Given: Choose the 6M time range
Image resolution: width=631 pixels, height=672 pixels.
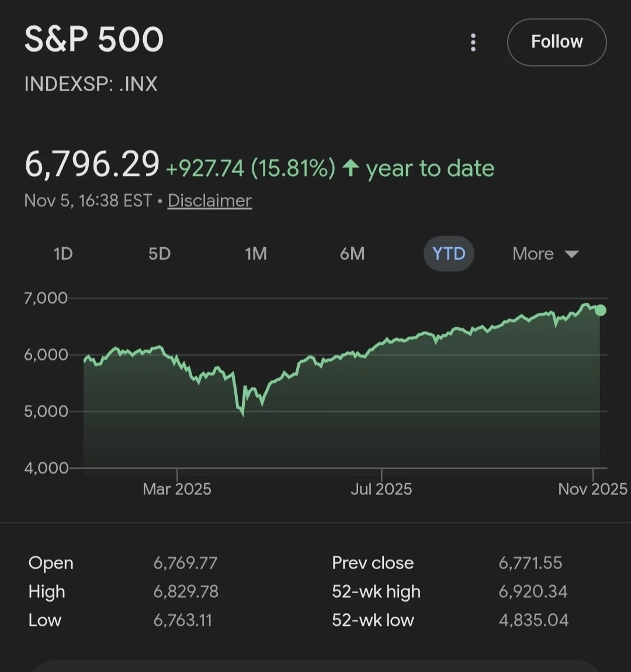Looking at the screenshot, I should coord(352,254).
